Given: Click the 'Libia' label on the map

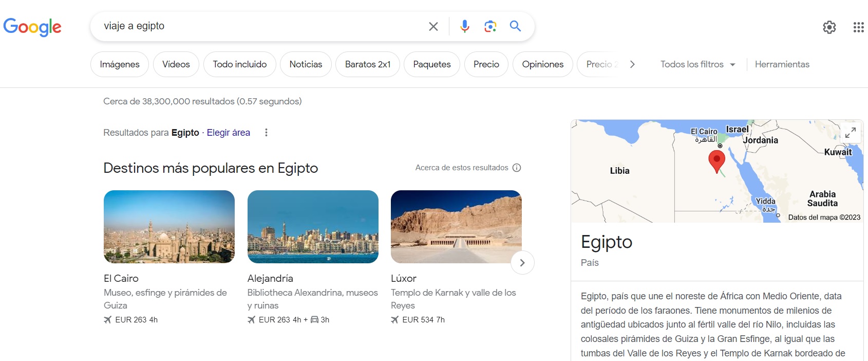Looking at the screenshot, I should point(620,171).
